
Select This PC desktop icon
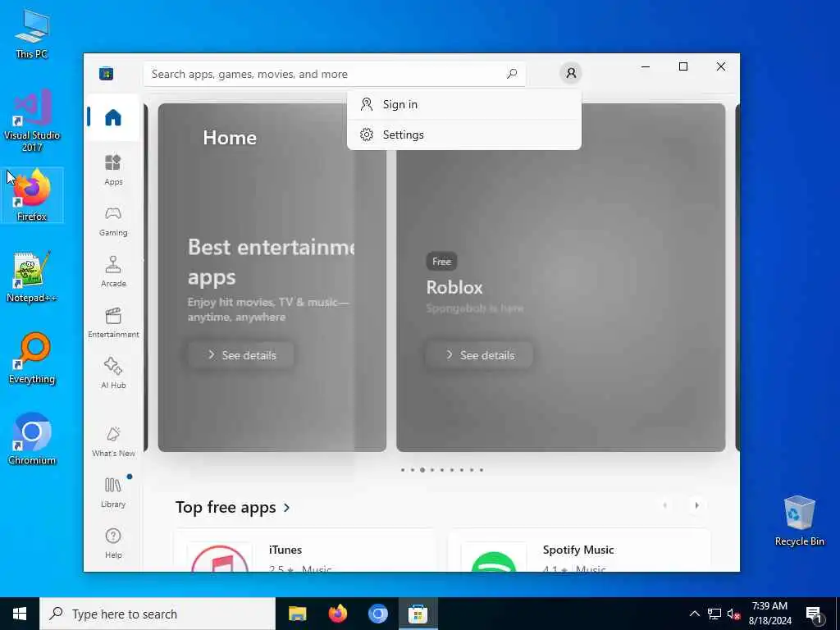click(32, 34)
